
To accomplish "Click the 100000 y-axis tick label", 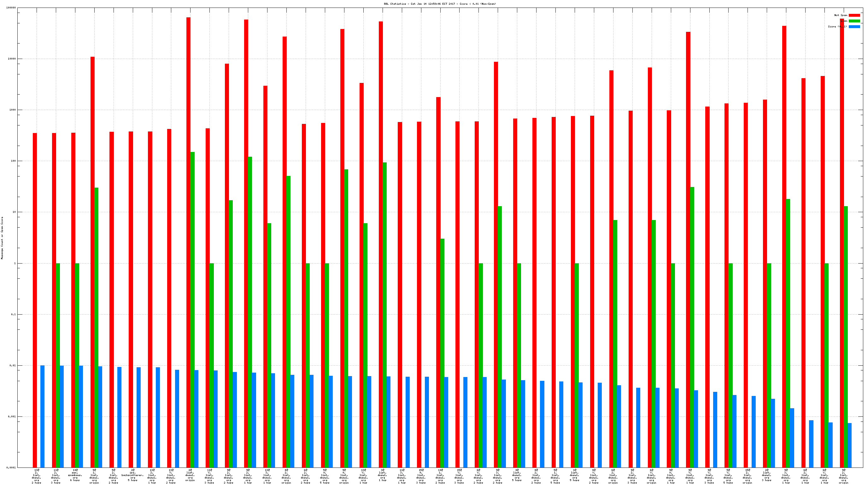I will [11, 8].
